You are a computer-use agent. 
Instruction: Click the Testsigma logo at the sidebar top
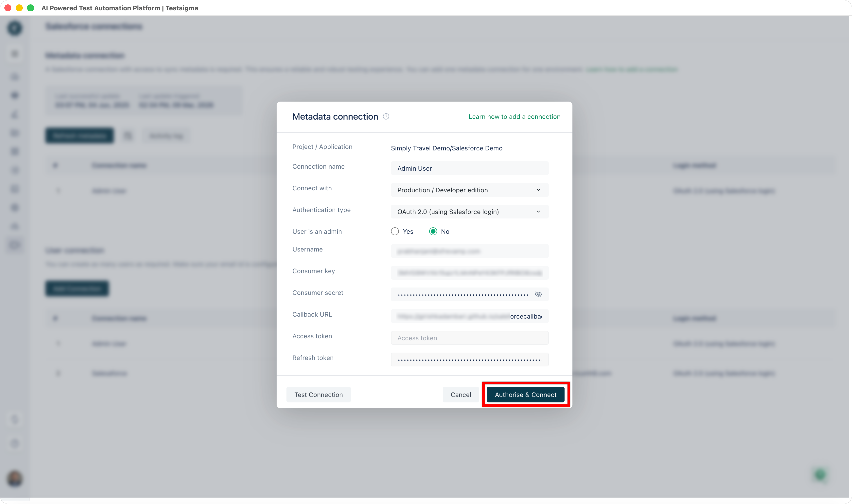pos(14,28)
